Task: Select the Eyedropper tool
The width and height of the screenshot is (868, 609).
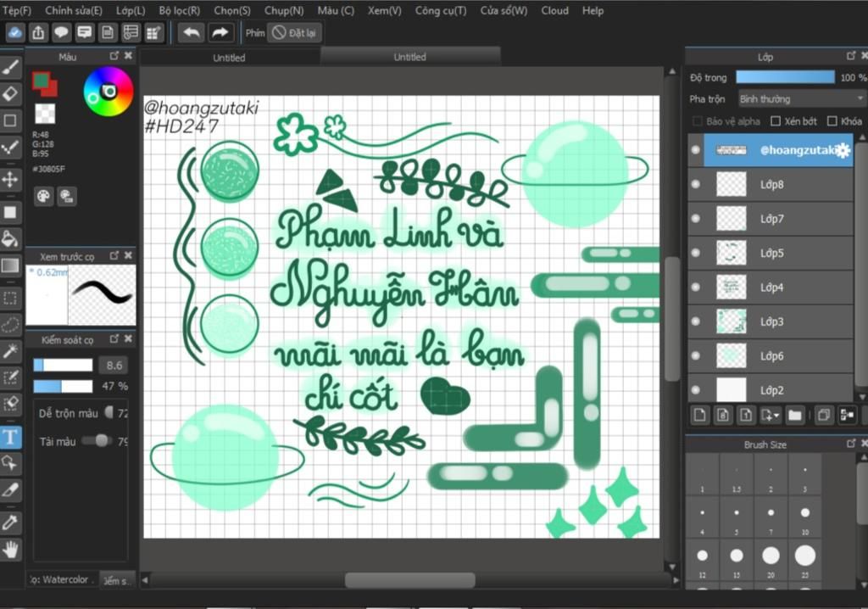Action: tap(10, 522)
